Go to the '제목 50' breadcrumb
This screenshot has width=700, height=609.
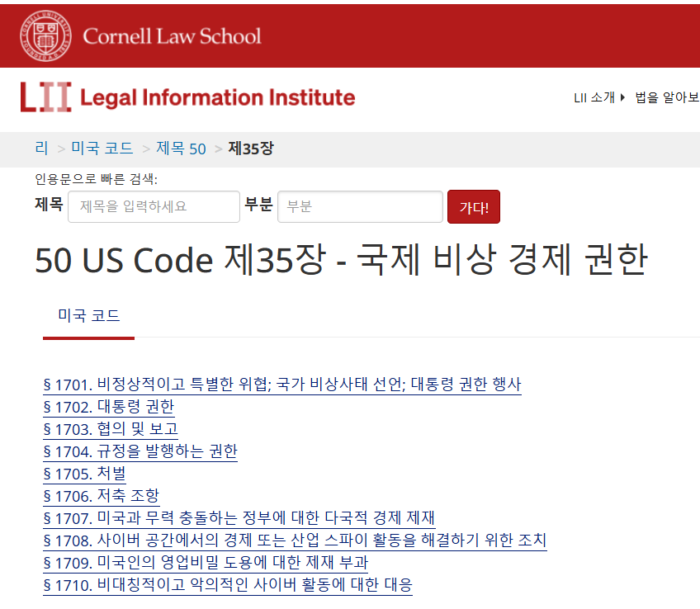click(x=181, y=148)
